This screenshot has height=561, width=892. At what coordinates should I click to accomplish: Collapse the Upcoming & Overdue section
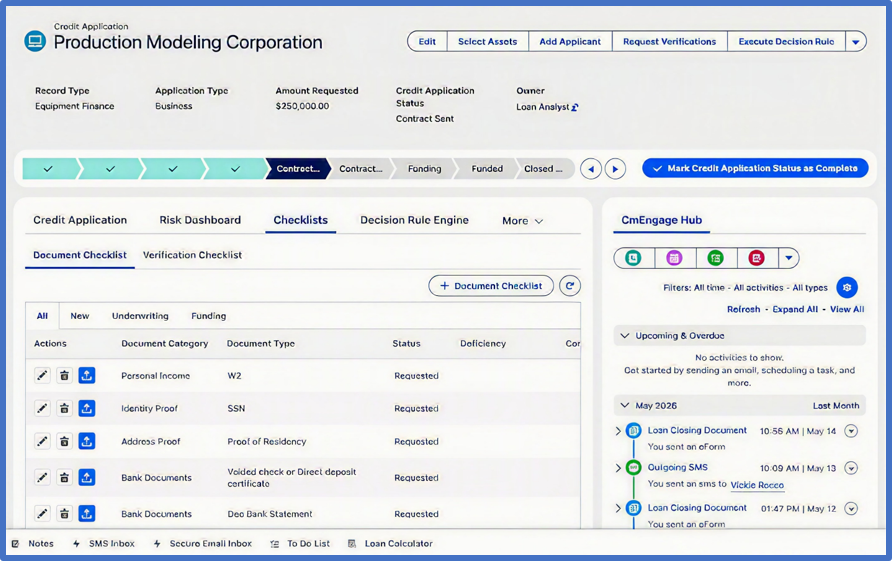pos(625,336)
